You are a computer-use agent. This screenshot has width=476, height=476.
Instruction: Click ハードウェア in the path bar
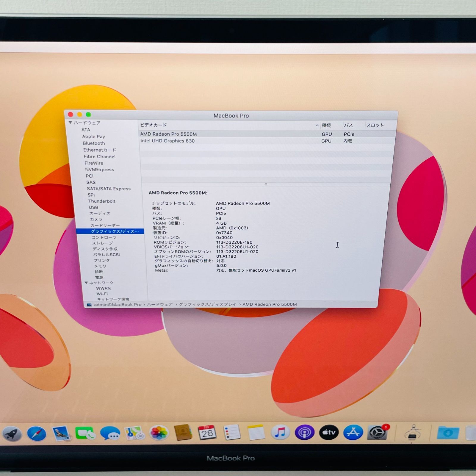[x=160, y=305]
